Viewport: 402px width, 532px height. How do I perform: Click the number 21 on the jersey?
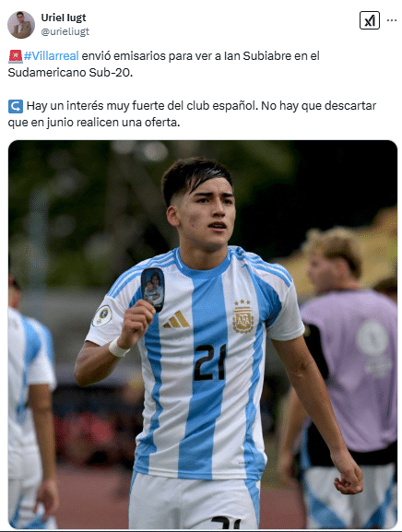coord(210,362)
